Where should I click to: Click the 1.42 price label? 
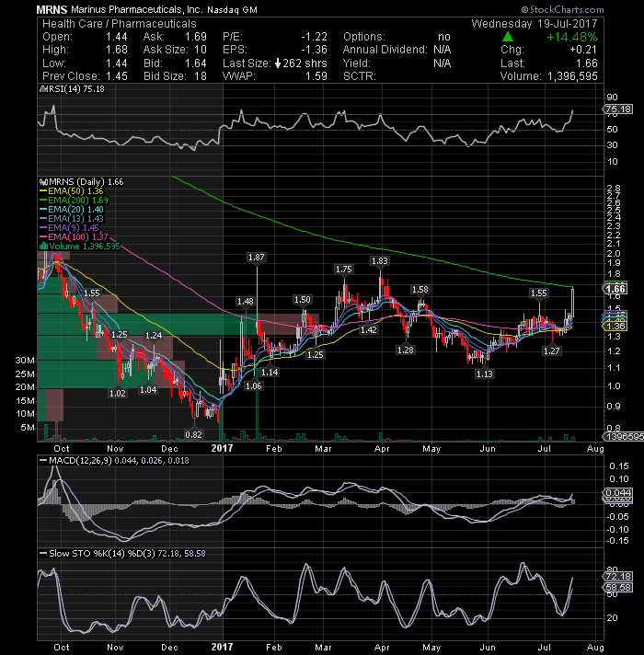pyautogui.click(x=369, y=329)
